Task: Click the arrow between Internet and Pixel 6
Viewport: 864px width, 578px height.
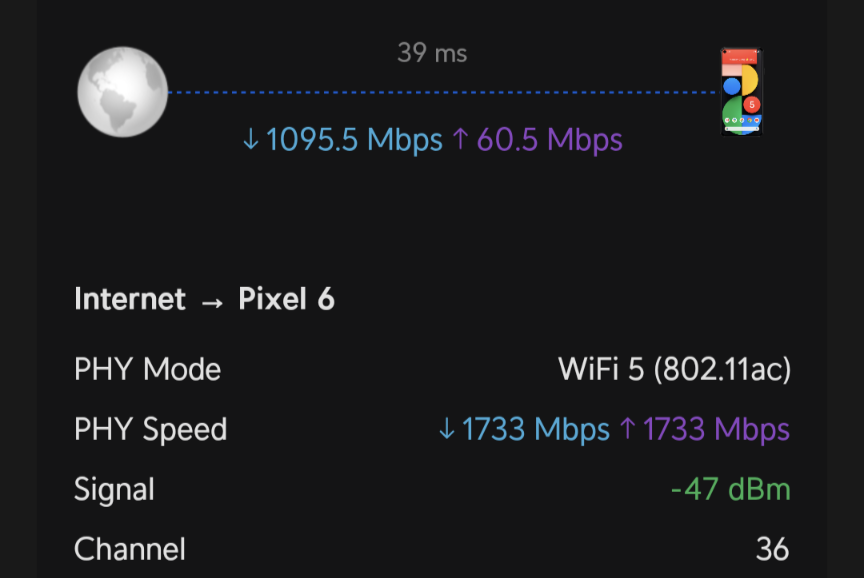Action: click(x=212, y=302)
